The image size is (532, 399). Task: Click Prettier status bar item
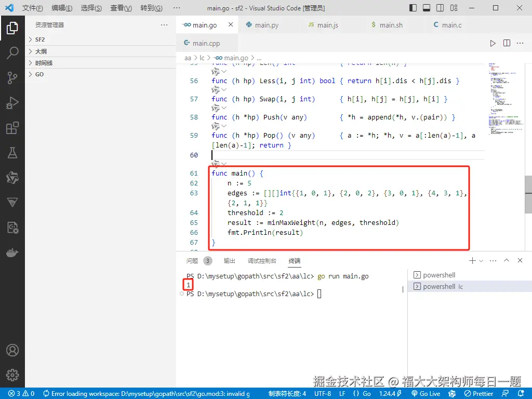click(x=478, y=394)
